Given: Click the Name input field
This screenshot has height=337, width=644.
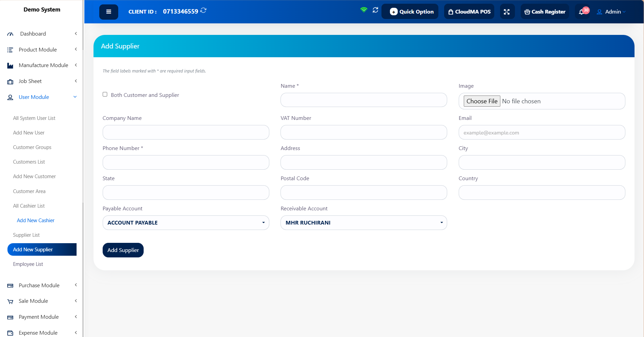Looking at the screenshot, I should click(x=364, y=100).
